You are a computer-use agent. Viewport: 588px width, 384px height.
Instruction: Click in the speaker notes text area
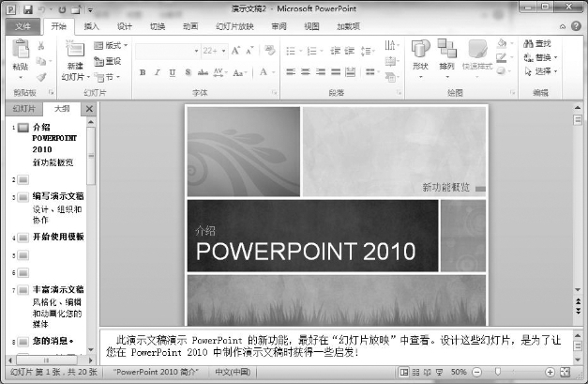[337, 346]
